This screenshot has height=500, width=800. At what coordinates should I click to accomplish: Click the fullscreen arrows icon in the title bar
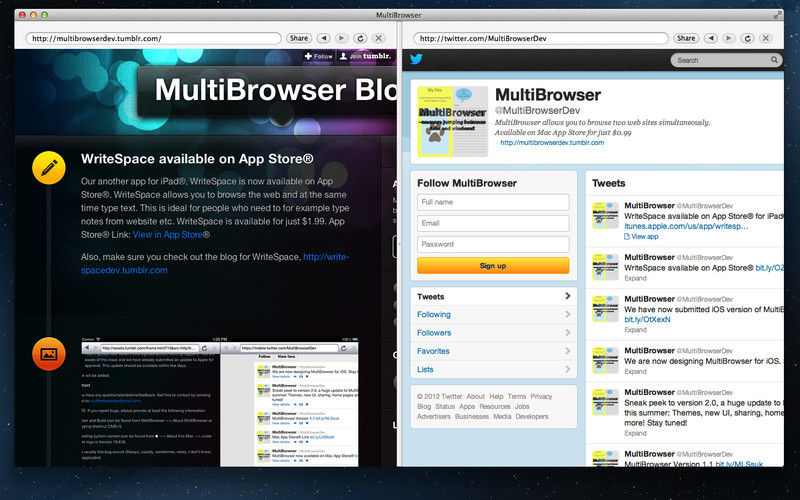[x=777, y=15]
